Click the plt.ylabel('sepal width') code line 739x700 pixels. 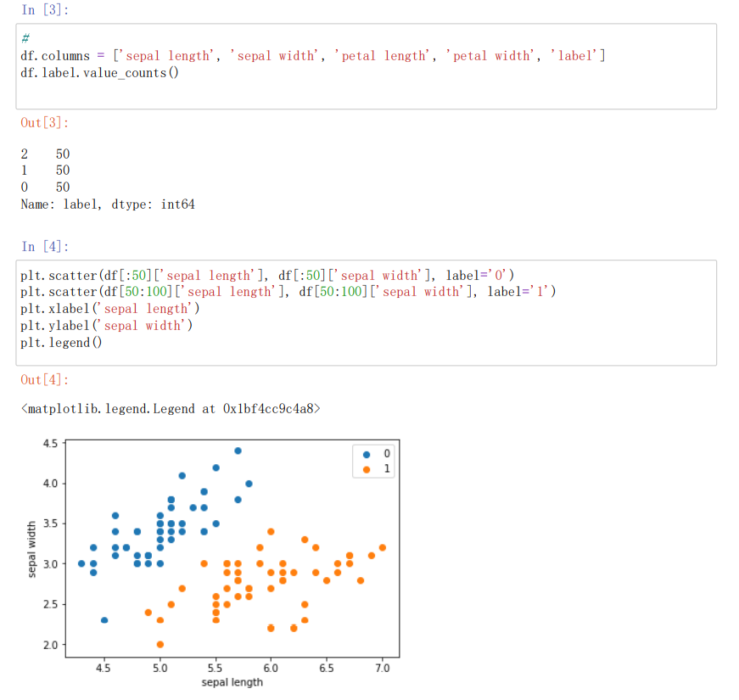(x=107, y=326)
